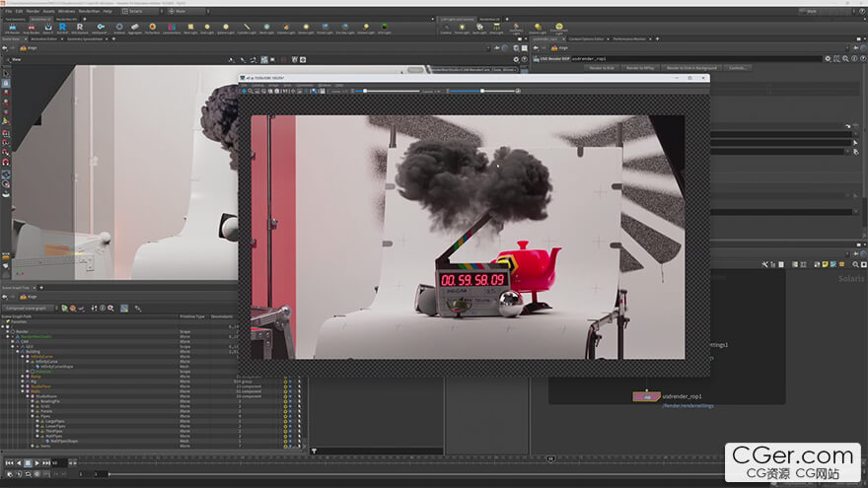
Task: Open the /Render/rendersettings link under the node
Action: pyautogui.click(x=687, y=406)
